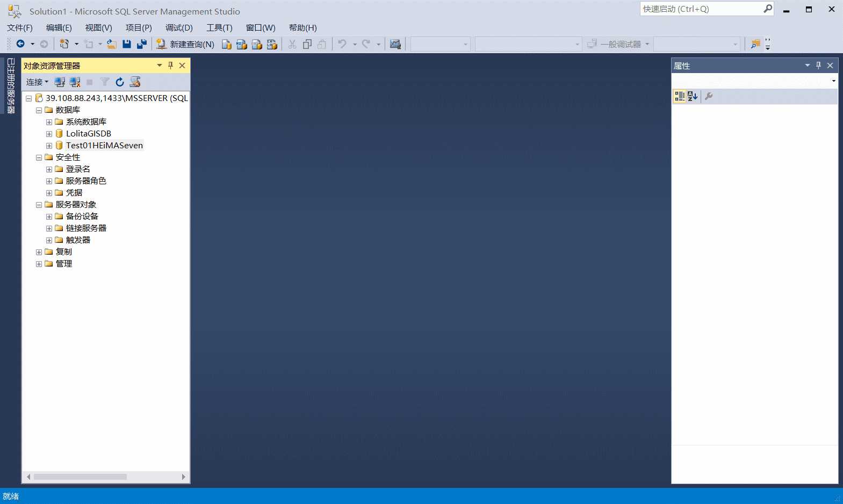Expand the Test01HEiMASeven database node
Image resolution: width=843 pixels, height=504 pixels.
point(49,146)
